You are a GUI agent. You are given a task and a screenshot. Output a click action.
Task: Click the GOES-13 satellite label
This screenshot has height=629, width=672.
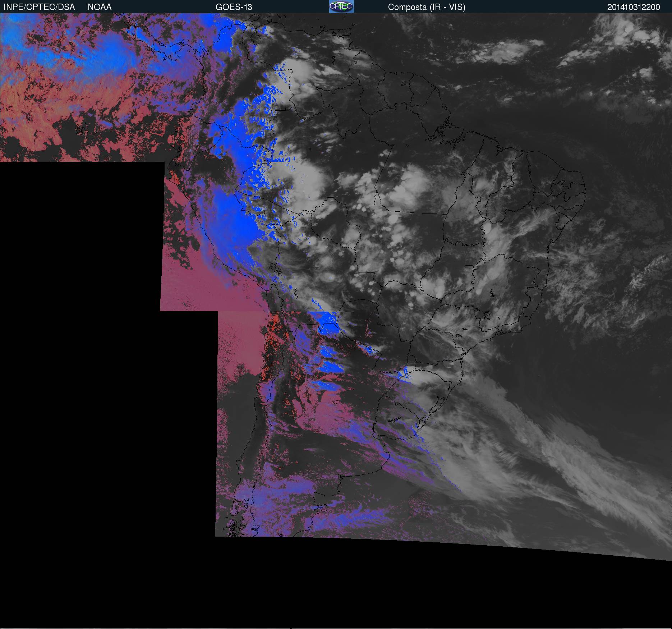click(x=234, y=7)
